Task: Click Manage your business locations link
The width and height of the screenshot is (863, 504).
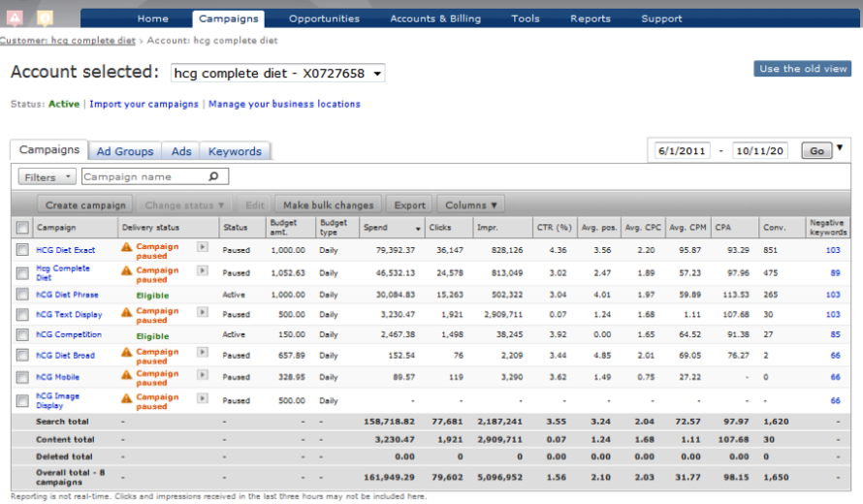Action: (x=284, y=104)
